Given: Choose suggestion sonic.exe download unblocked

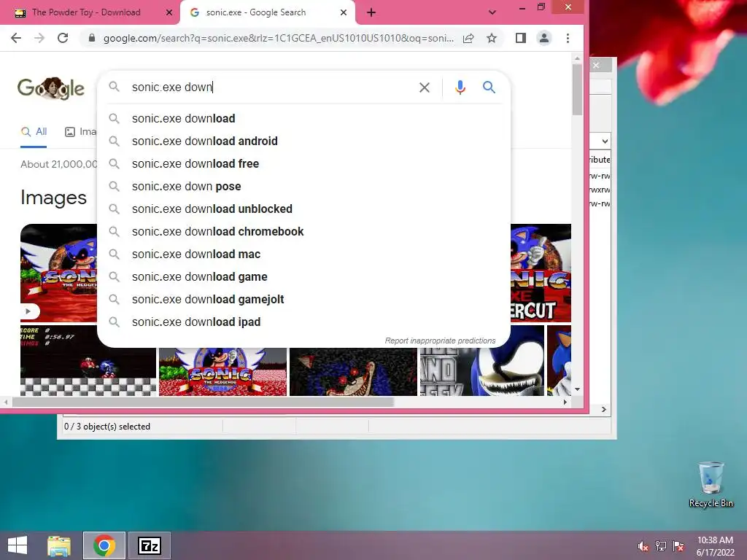Looking at the screenshot, I should point(303,209).
